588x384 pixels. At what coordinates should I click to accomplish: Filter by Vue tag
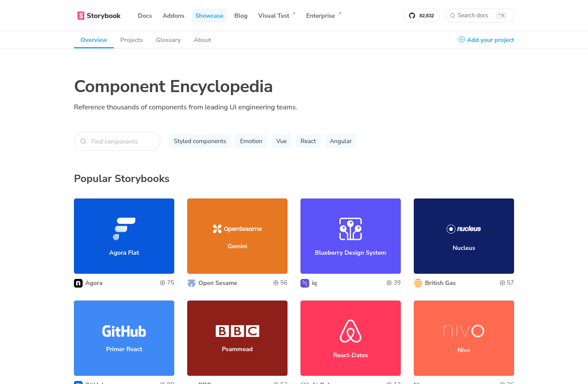pos(281,141)
